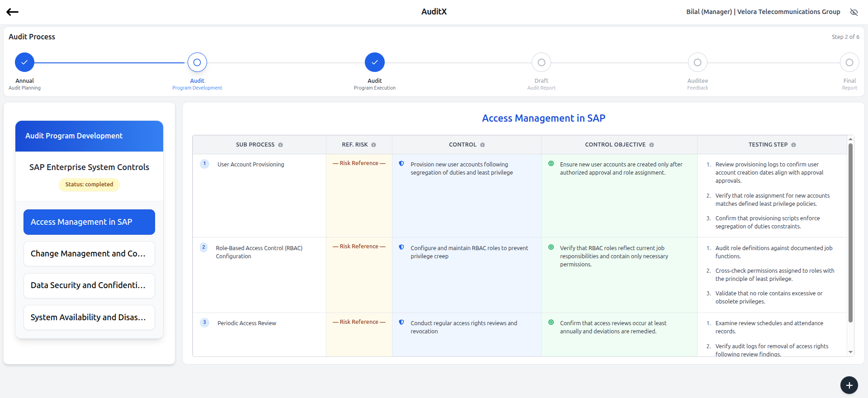Open Data Security and Confidentiality section
868x398 pixels.
tap(89, 285)
